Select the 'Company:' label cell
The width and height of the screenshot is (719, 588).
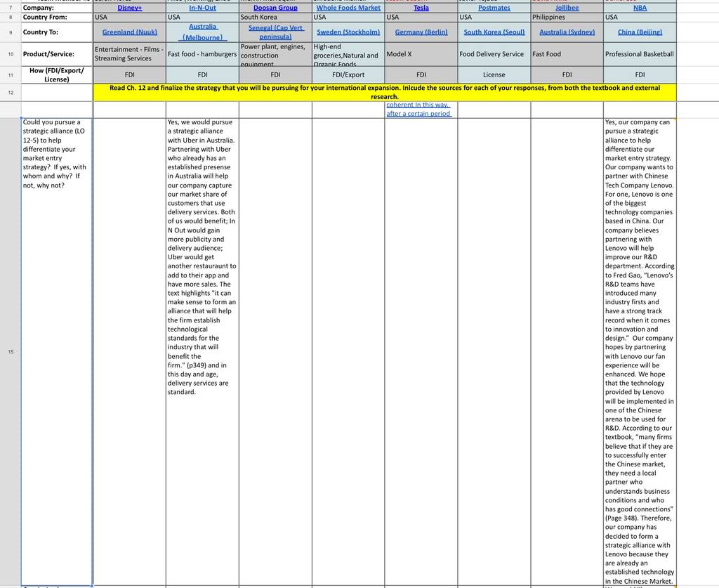coord(57,8)
